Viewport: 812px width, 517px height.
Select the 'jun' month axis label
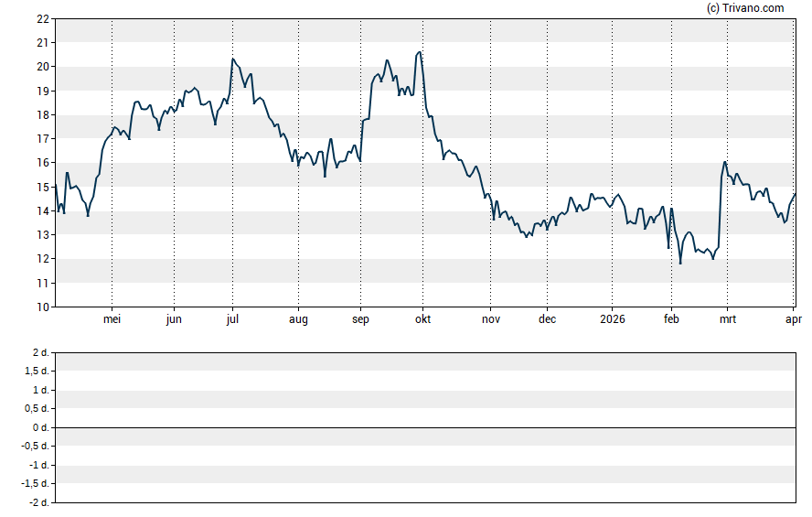click(174, 319)
